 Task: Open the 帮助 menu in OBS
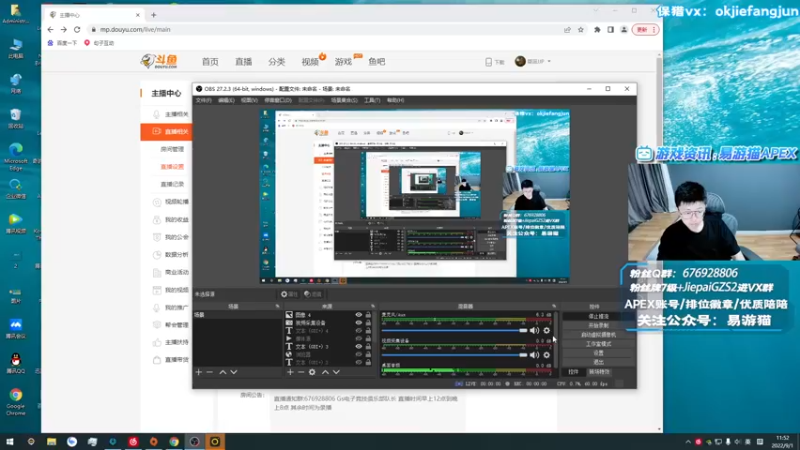pyautogui.click(x=395, y=101)
